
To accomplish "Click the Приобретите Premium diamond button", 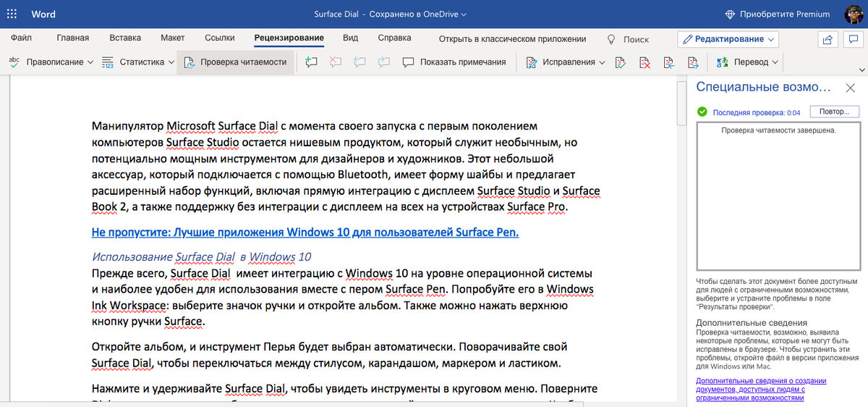I will click(x=778, y=14).
